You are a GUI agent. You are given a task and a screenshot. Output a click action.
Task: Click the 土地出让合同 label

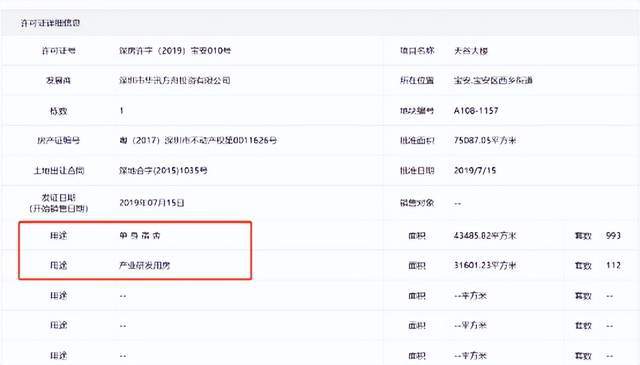58,171
